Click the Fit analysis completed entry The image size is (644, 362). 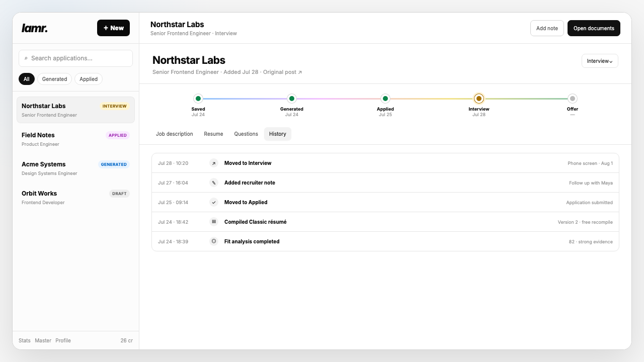click(x=385, y=241)
